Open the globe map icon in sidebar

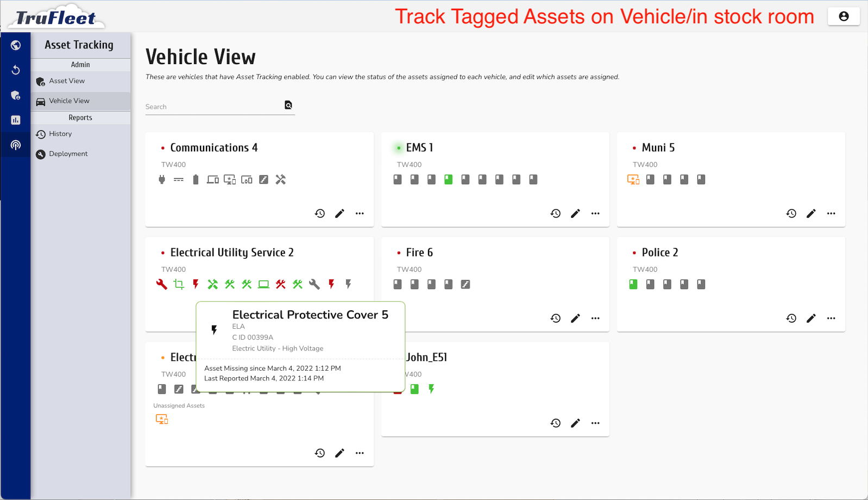coord(16,45)
